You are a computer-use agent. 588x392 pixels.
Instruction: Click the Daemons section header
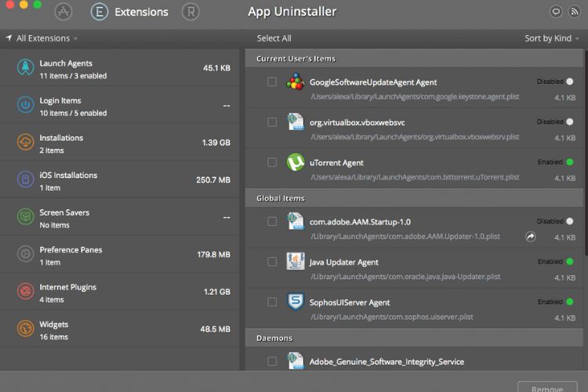(x=414, y=338)
